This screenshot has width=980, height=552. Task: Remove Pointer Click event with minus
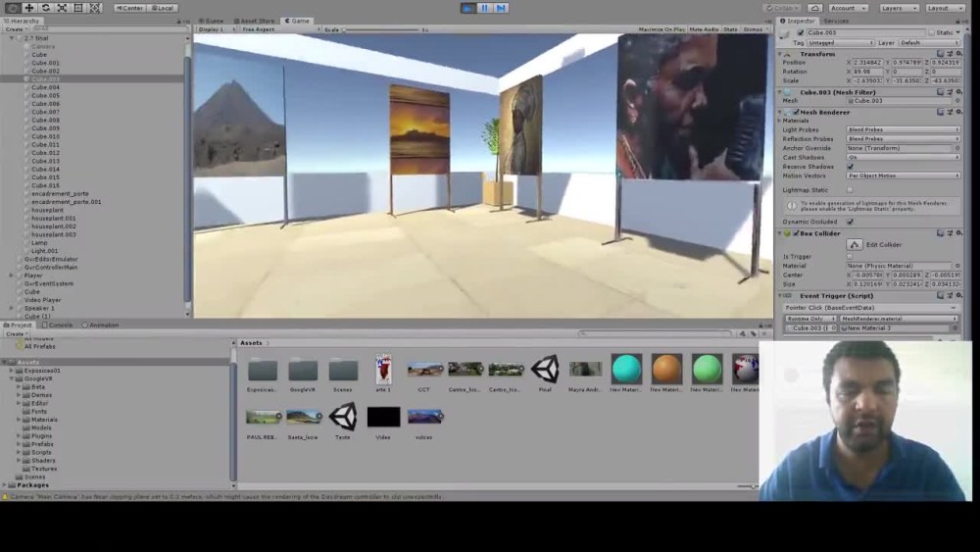click(x=954, y=308)
